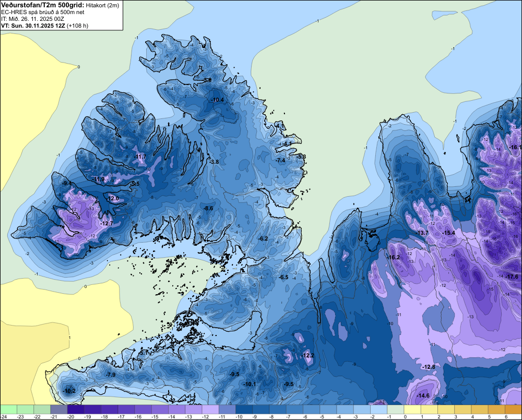The width and height of the screenshot is (522, 420).
Task: Click the -24 legend scale number
Action: click(x=4, y=417)
